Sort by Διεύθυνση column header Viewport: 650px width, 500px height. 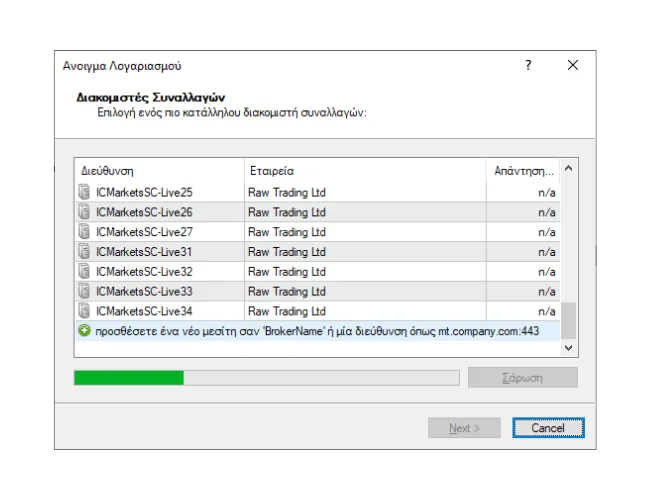[159, 170]
